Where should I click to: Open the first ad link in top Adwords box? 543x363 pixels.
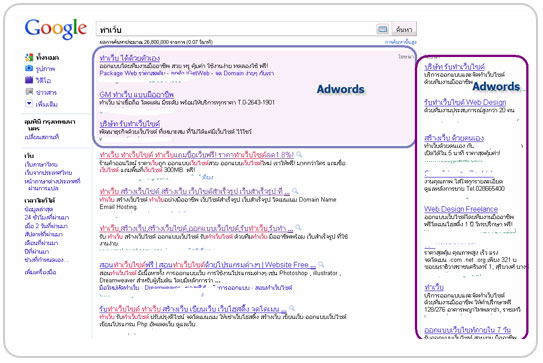tap(130, 58)
